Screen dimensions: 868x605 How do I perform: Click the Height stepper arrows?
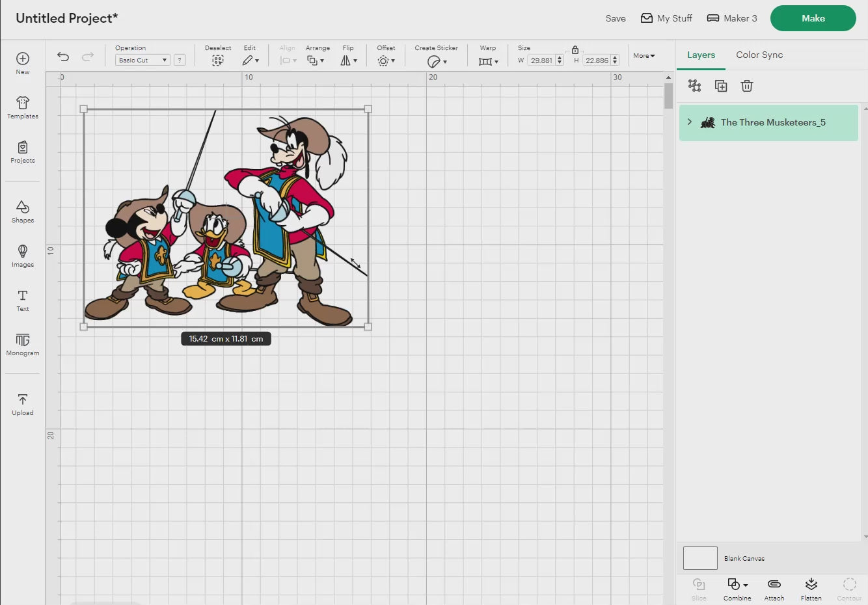[x=615, y=60]
